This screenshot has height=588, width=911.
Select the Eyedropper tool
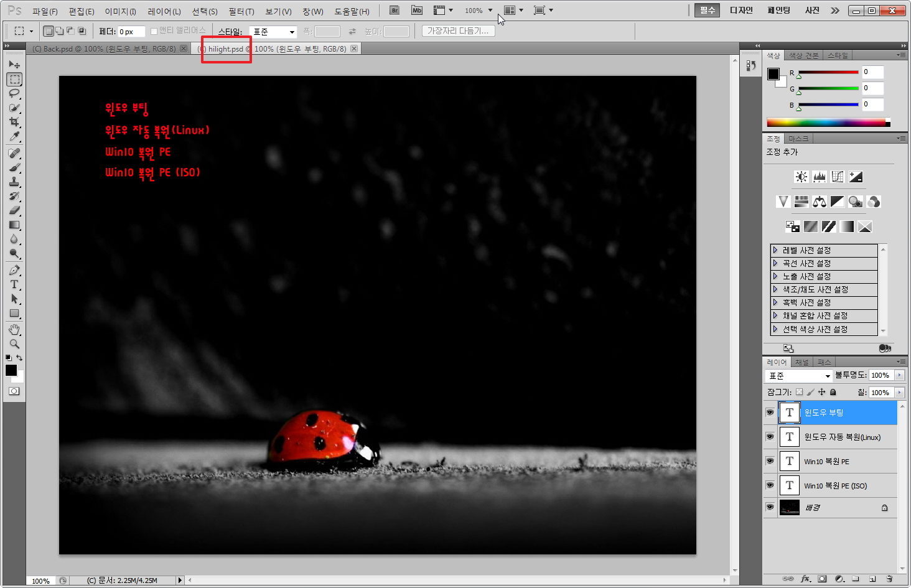(14, 136)
